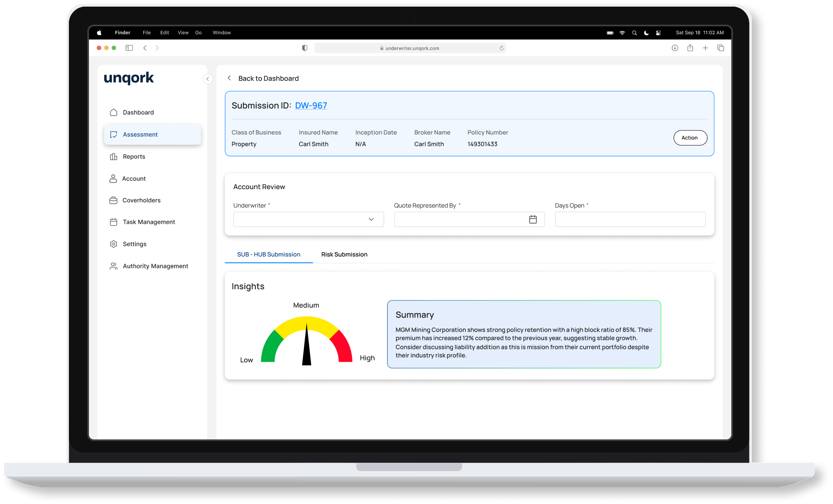Click the Reports bar chart icon

point(114,157)
